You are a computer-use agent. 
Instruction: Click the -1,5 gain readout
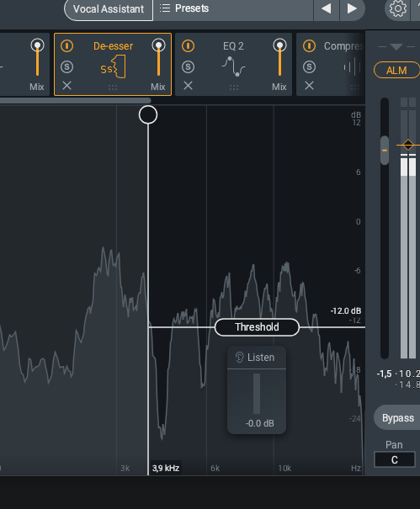click(385, 374)
